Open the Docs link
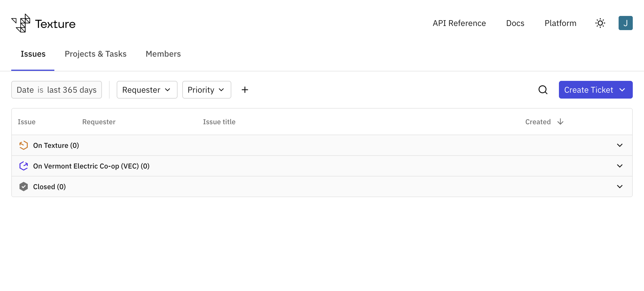 [x=515, y=23]
